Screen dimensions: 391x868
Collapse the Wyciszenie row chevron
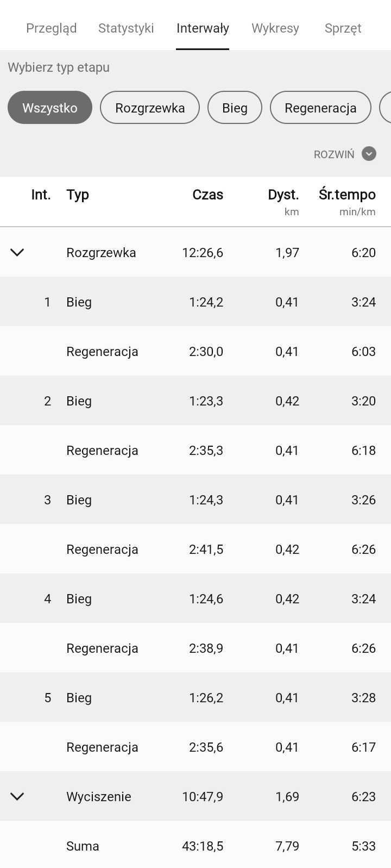pyautogui.click(x=17, y=796)
